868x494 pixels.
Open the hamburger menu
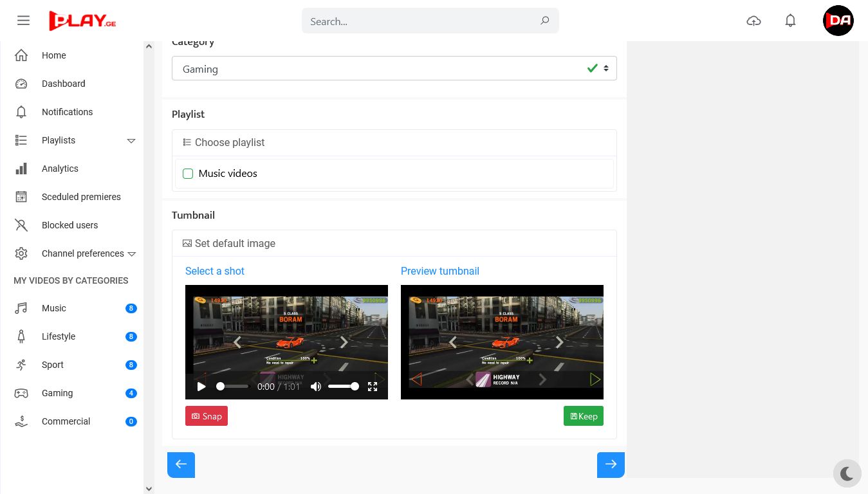click(x=24, y=21)
